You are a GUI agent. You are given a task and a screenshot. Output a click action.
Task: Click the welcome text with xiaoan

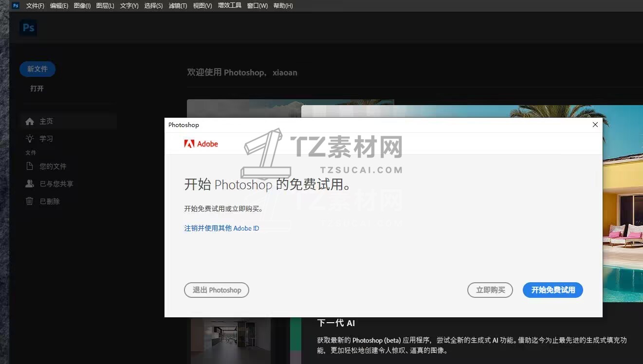[x=242, y=73]
